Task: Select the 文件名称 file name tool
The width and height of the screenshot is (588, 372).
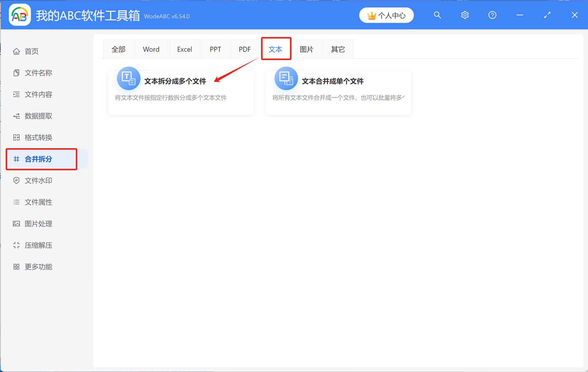Action: (38, 73)
